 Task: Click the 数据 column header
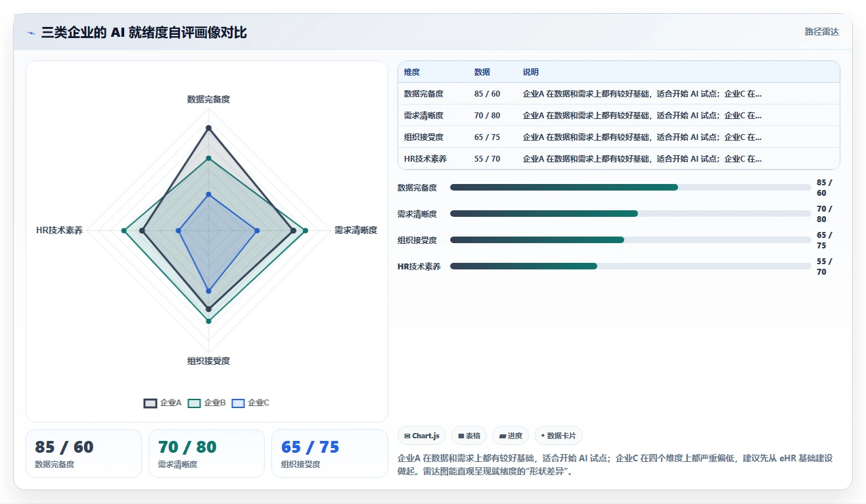482,72
